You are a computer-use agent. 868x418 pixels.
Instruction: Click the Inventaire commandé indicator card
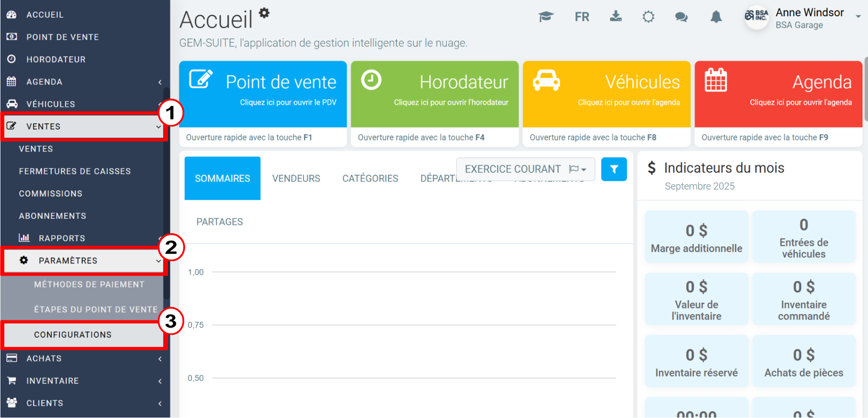click(804, 299)
